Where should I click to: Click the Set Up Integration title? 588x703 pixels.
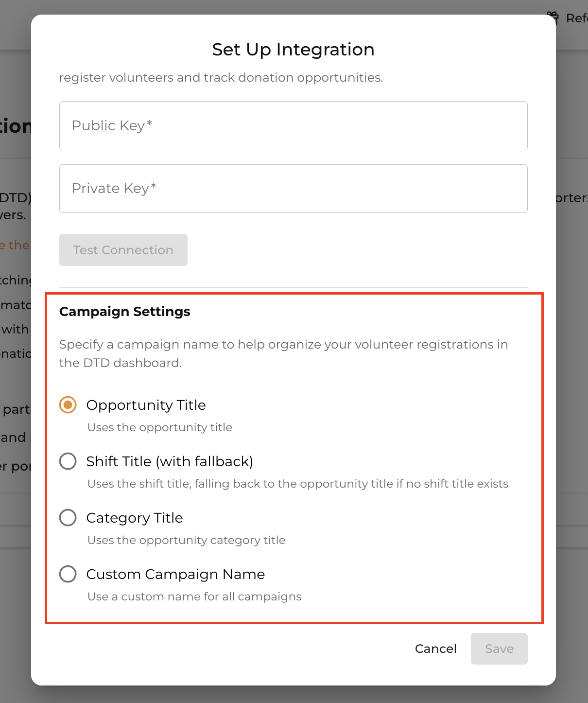coord(293,50)
